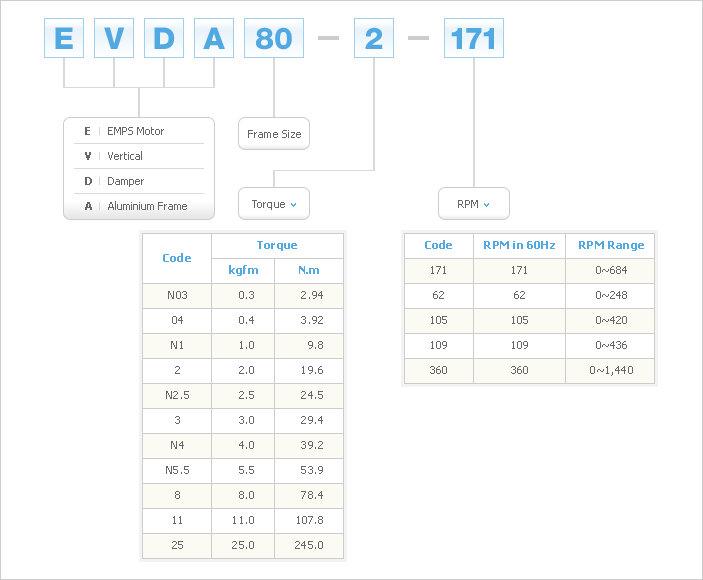Select the letter D code box

(x=164, y=39)
